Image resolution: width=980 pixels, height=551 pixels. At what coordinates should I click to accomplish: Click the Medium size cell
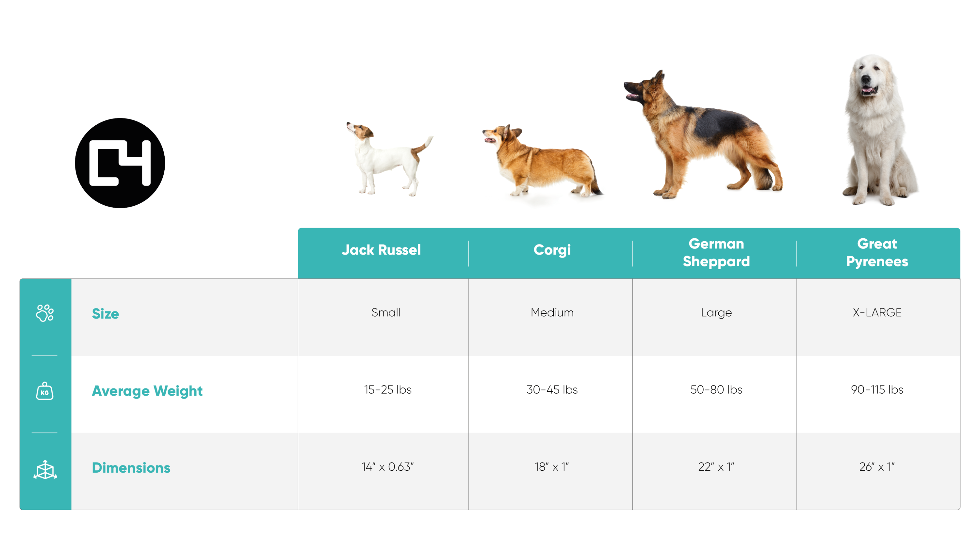coord(552,313)
